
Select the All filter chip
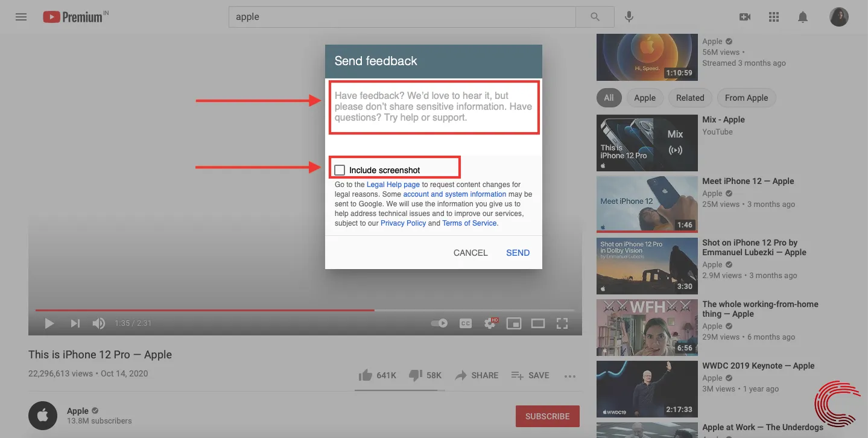(609, 98)
